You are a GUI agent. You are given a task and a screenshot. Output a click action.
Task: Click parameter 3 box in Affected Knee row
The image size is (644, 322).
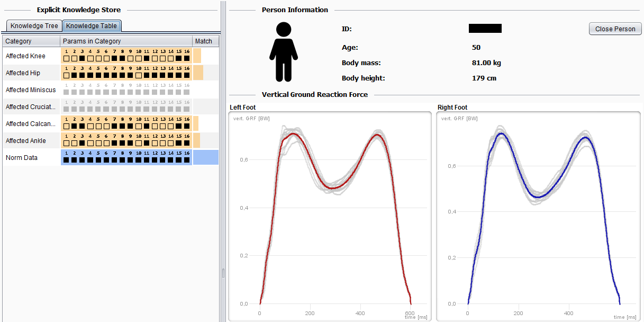pos(82,58)
